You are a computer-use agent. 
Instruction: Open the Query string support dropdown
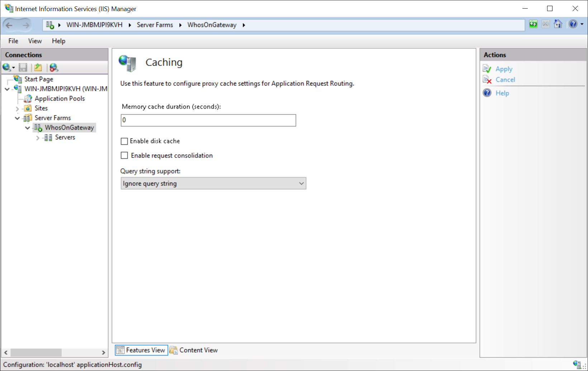tap(213, 183)
